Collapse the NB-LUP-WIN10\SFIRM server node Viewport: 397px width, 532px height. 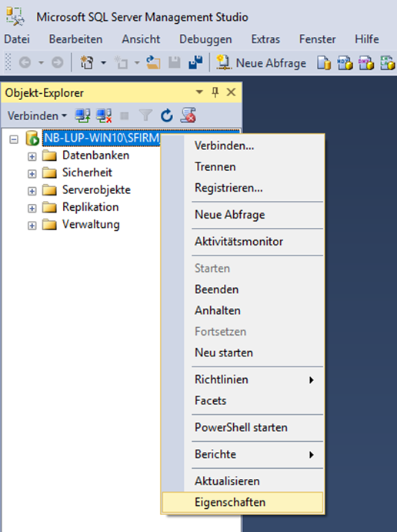click(x=14, y=139)
